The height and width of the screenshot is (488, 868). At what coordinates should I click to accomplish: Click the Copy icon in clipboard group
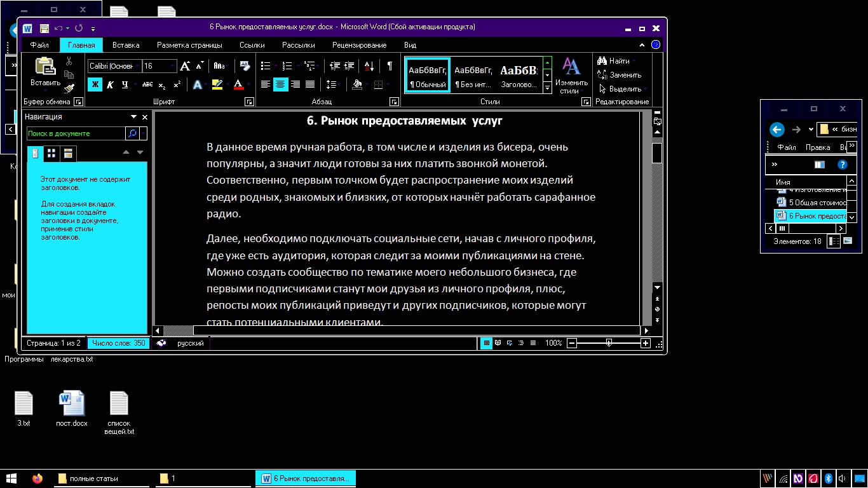click(69, 75)
